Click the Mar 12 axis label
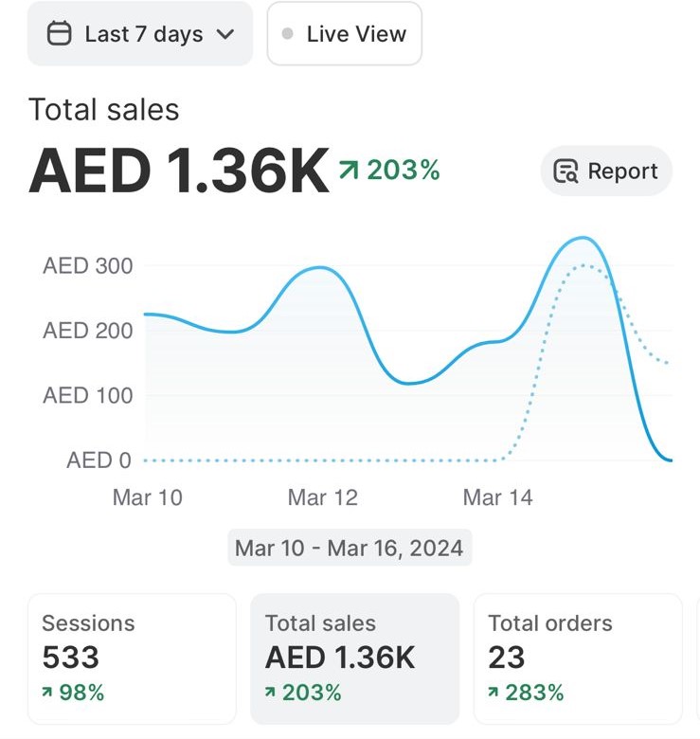 tap(321, 497)
